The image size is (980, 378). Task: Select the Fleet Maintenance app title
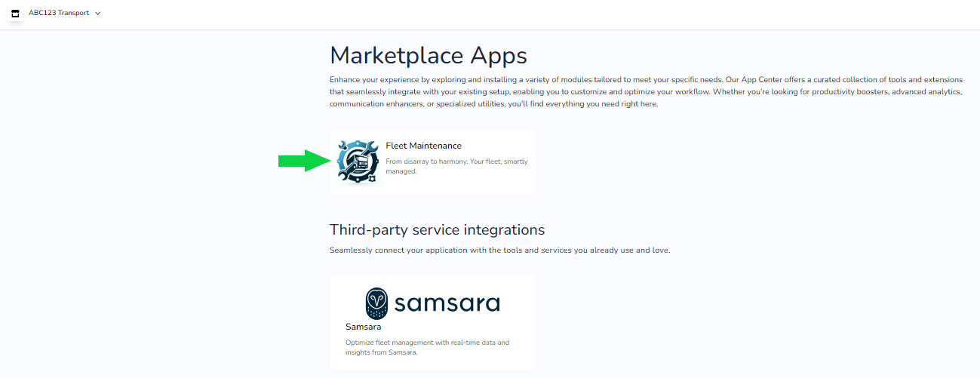423,146
